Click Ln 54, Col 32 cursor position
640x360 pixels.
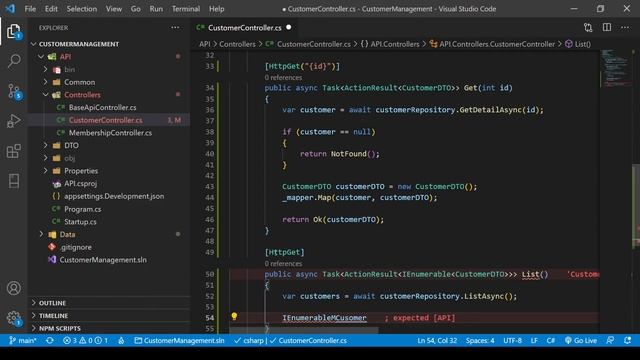click(x=437, y=340)
